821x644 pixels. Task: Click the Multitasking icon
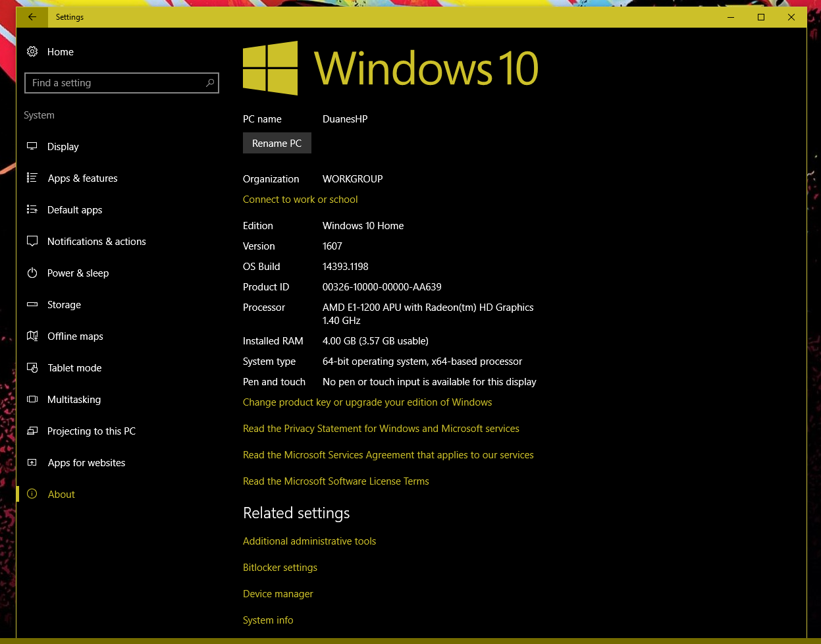click(32, 399)
